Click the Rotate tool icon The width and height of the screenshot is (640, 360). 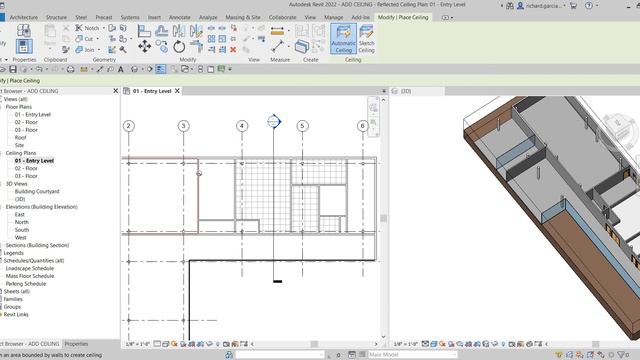(x=179, y=47)
